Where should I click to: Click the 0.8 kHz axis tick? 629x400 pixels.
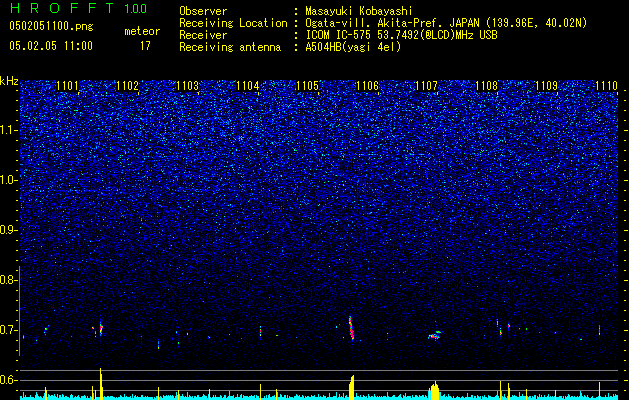[x=8, y=280]
